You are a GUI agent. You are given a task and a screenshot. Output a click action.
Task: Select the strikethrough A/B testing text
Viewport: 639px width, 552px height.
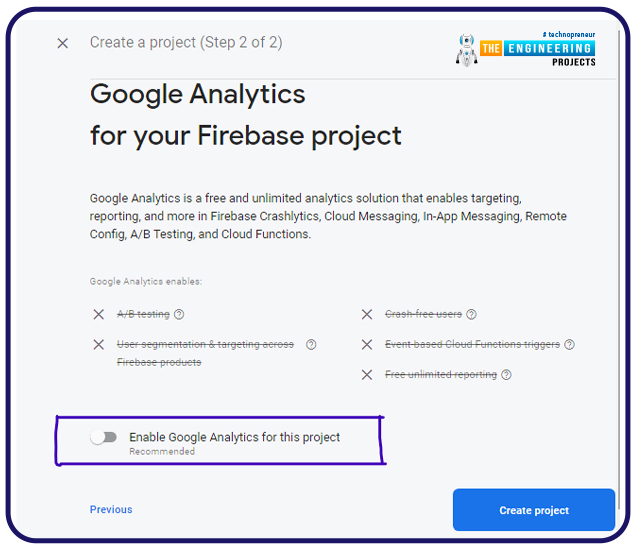143,314
